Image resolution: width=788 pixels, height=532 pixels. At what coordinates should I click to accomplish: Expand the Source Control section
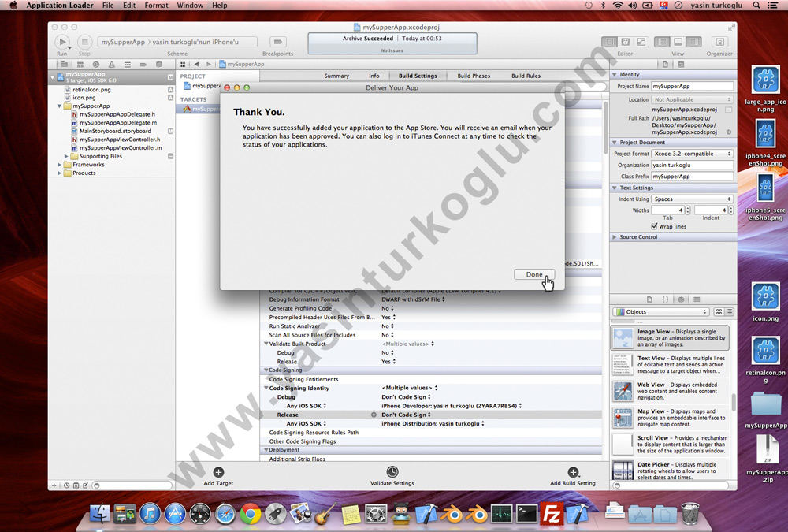614,236
